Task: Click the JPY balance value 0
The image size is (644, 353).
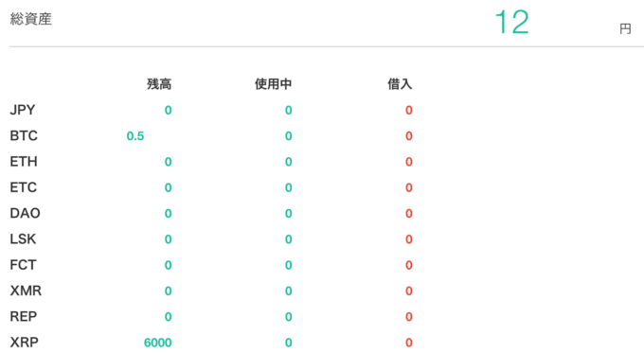Action: [168, 110]
